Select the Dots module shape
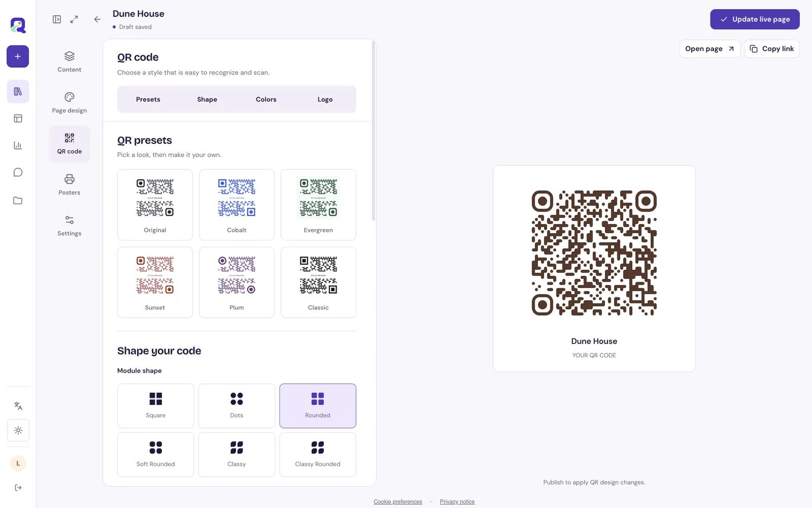Screen dimensions: 812x508 pos(237,406)
